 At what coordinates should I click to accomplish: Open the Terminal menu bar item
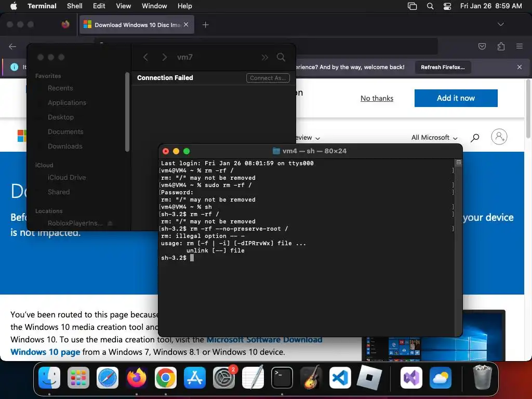tap(42, 6)
